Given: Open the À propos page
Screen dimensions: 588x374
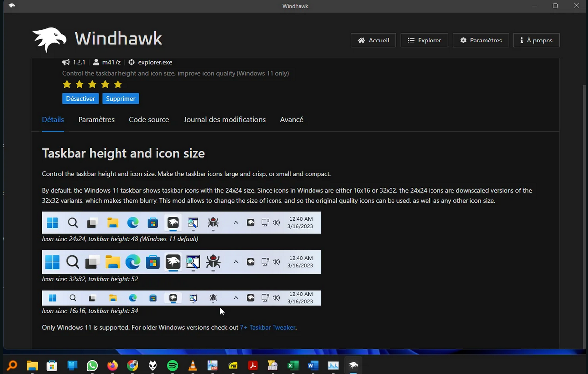Looking at the screenshot, I should 536,40.
